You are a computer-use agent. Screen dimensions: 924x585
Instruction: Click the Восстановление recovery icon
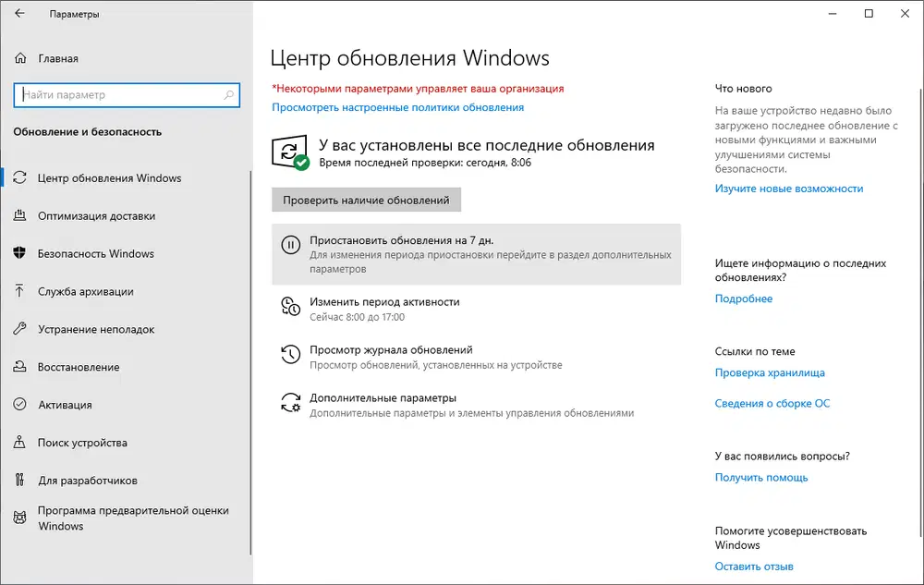point(21,367)
